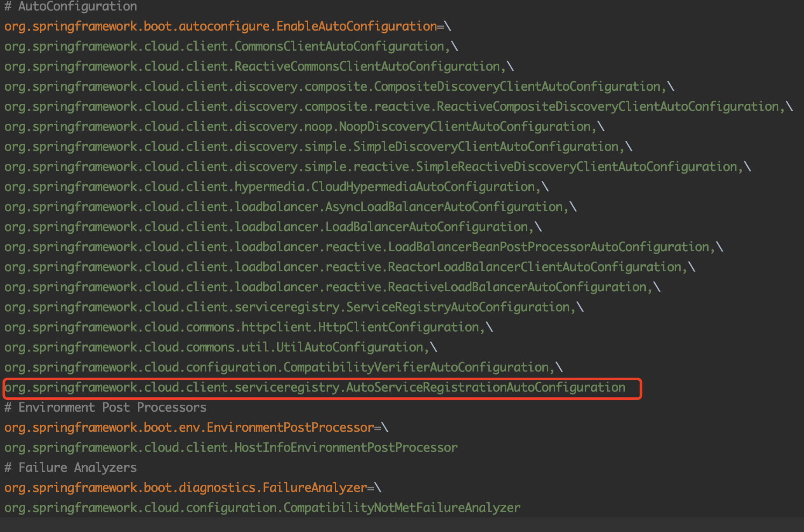This screenshot has width=804, height=532.
Task: Click the EnvironmentPostProcessor property key
Action: coord(189,428)
